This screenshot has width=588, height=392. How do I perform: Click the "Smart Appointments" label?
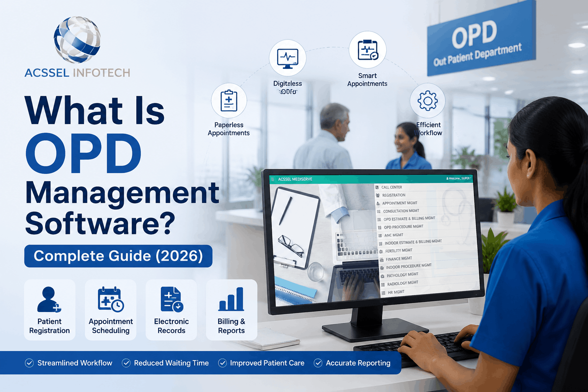point(367,80)
